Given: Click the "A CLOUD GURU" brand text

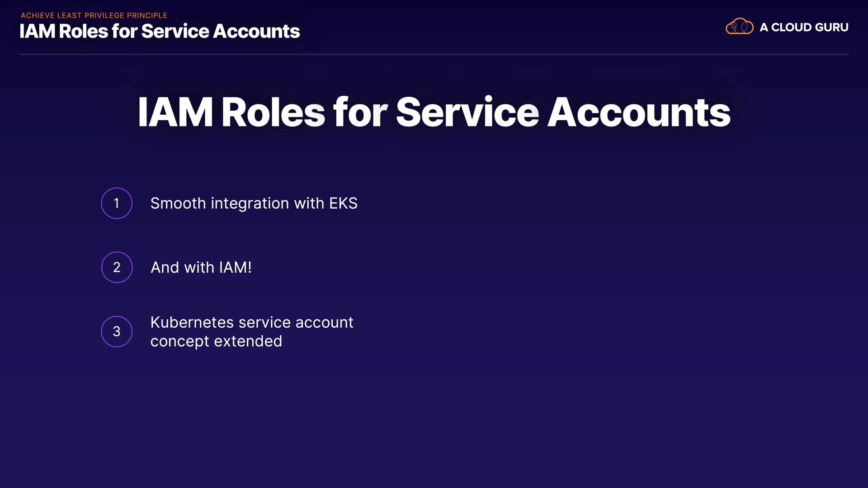Looking at the screenshot, I should (804, 28).
